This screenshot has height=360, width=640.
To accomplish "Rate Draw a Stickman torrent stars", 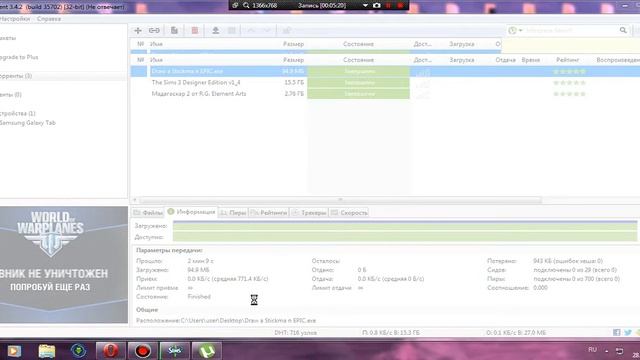I will [569, 71].
